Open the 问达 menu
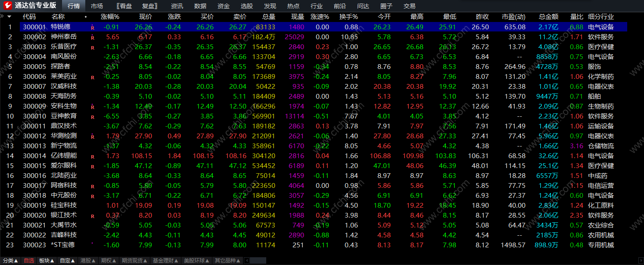This screenshot has height=265, width=644. pos(363,6)
